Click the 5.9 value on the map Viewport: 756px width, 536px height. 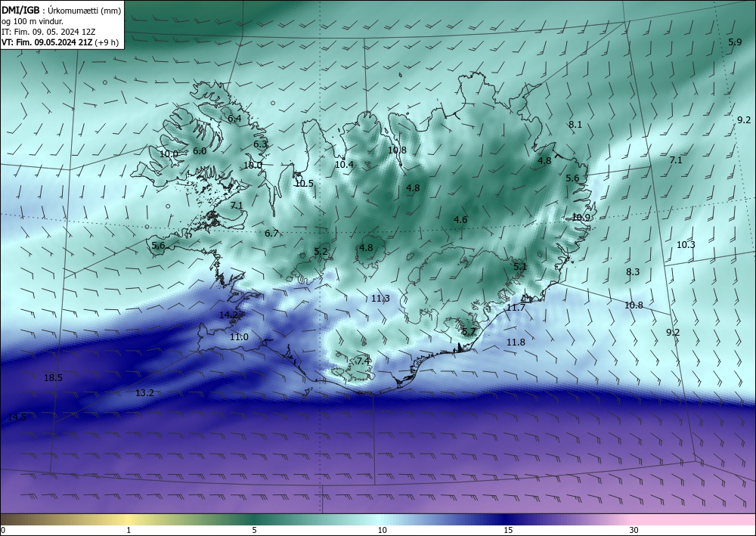pyautogui.click(x=735, y=42)
